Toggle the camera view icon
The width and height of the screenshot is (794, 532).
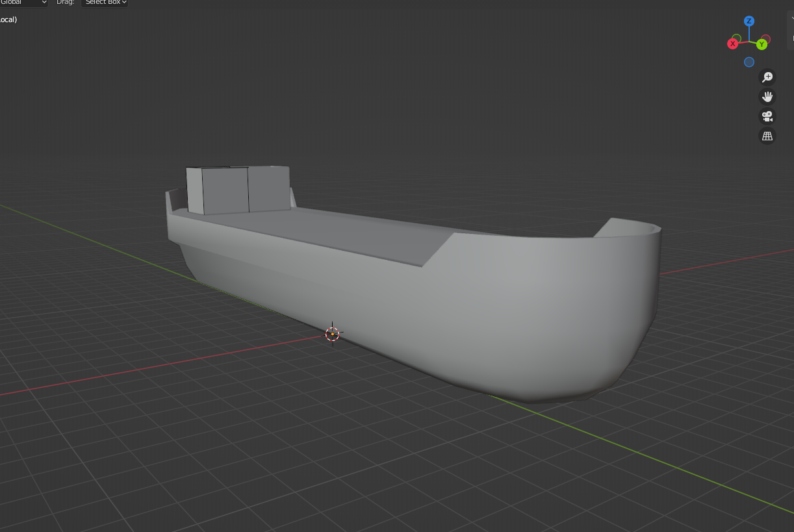pos(767,116)
